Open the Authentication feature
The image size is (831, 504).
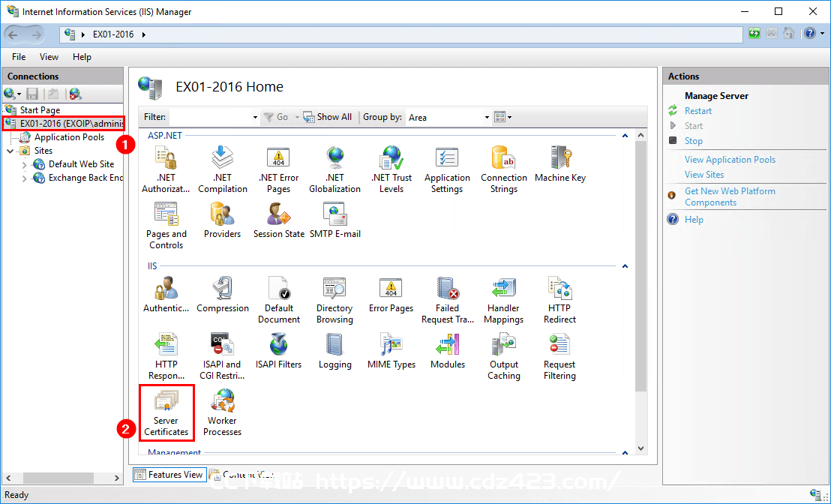point(166,295)
